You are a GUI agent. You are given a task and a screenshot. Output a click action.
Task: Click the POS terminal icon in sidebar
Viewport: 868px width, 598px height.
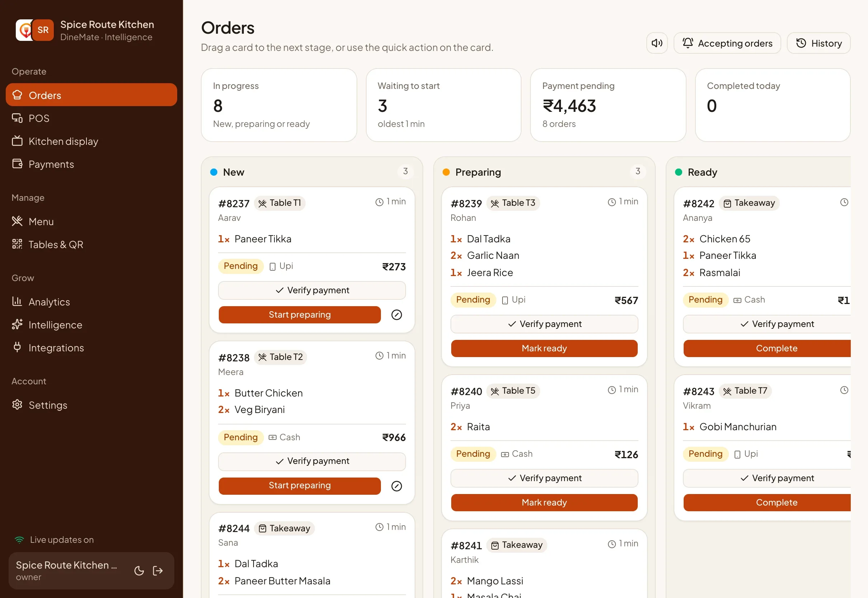point(17,118)
